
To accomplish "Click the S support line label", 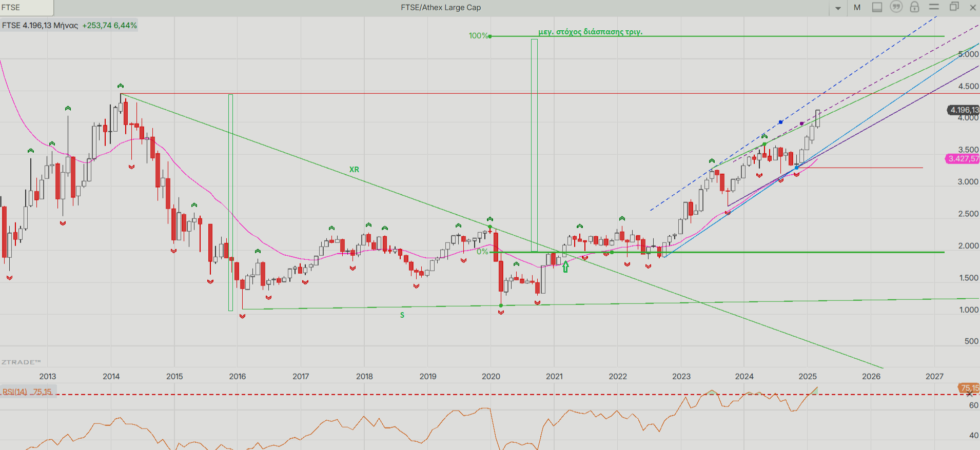I will coord(402,315).
